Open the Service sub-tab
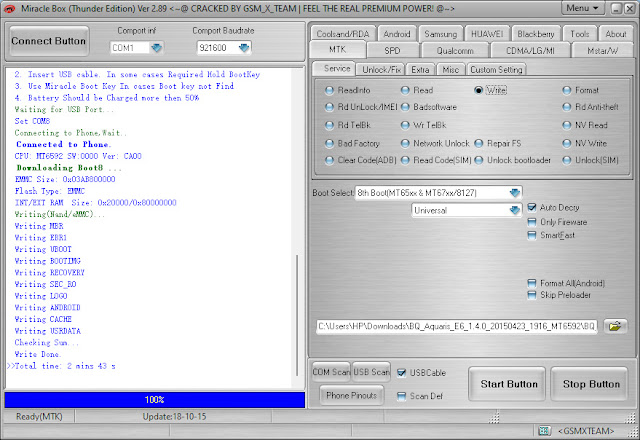 coord(334,69)
